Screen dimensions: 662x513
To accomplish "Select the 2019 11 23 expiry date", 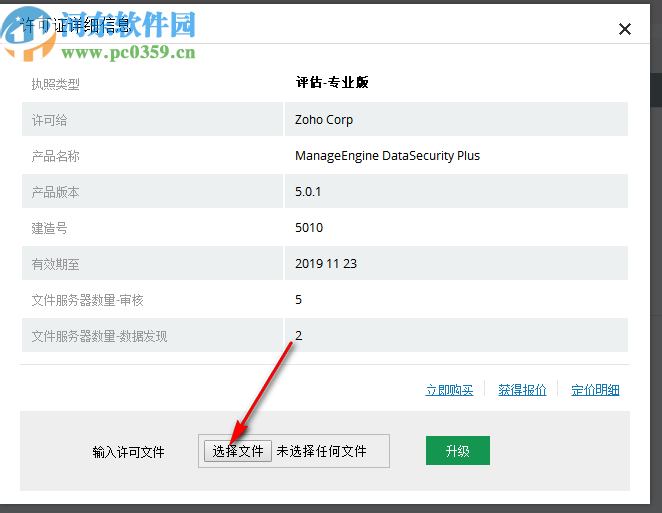I will point(326,263).
